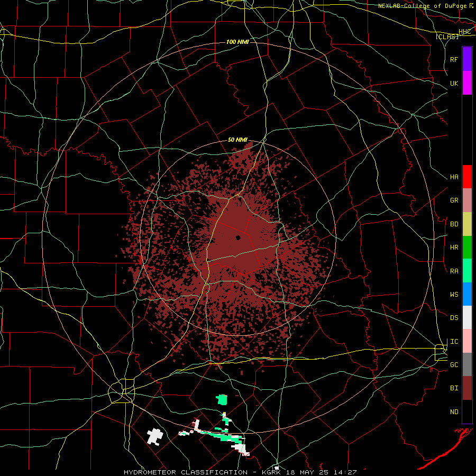Click the RA legend label
Image resolution: width=476 pixels, height=476 pixels.
[454, 271]
